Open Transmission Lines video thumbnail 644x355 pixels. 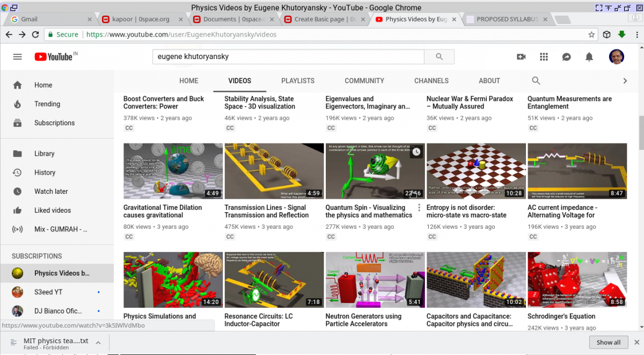tap(274, 171)
